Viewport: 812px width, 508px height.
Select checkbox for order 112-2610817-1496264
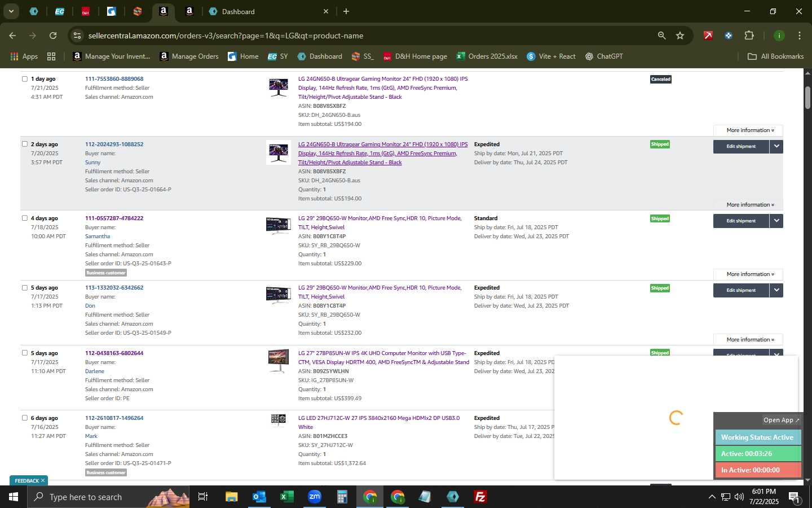coord(24,418)
